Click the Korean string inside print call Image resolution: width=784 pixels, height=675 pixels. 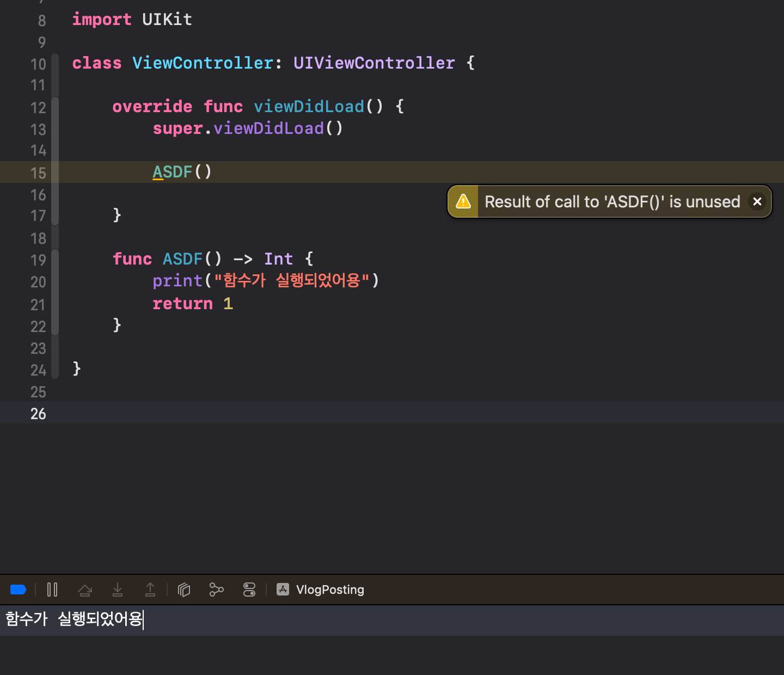[x=292, y=280]
